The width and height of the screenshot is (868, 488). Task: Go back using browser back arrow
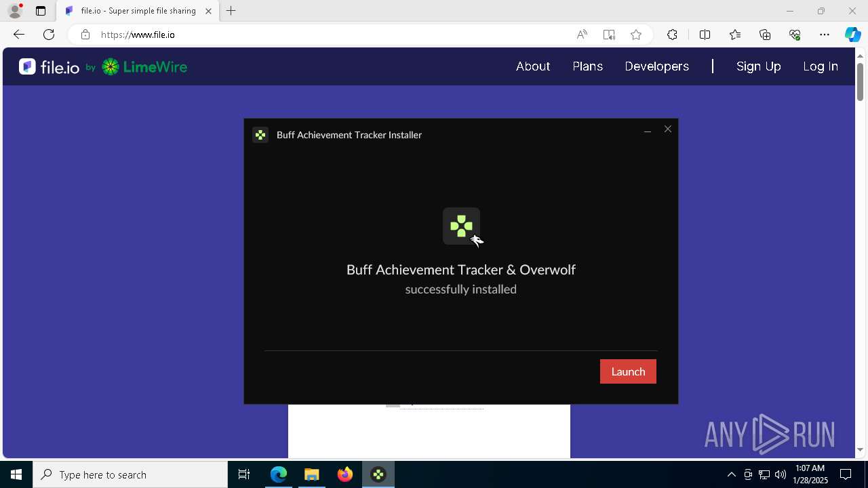[19, 35]
